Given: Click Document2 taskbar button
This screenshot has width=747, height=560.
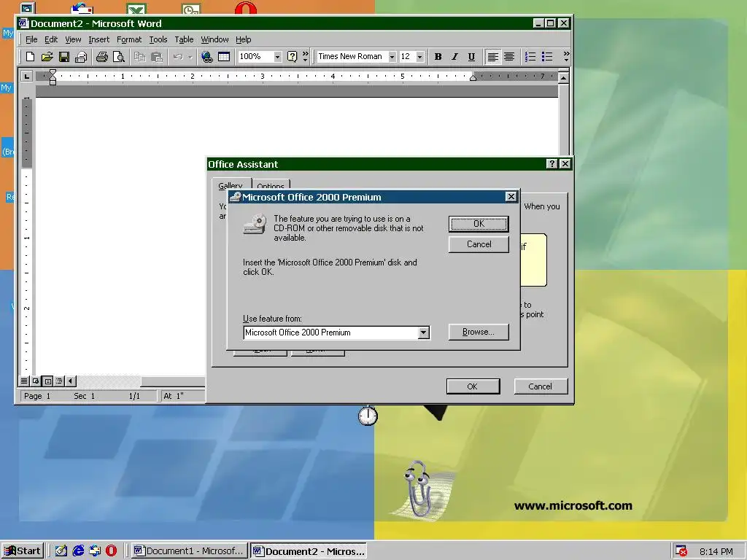Looking at the screenshot, I should (x=309, y=551).
